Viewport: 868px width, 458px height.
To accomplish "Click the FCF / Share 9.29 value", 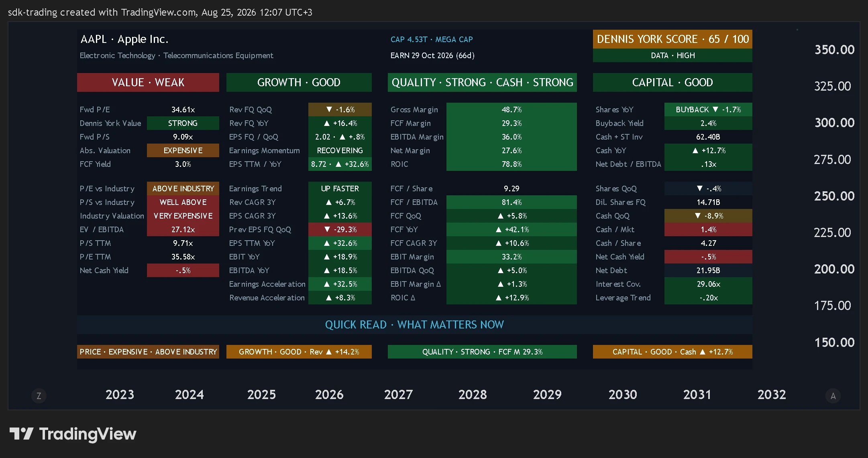I will pyautogui.click(x=511, y=188).
